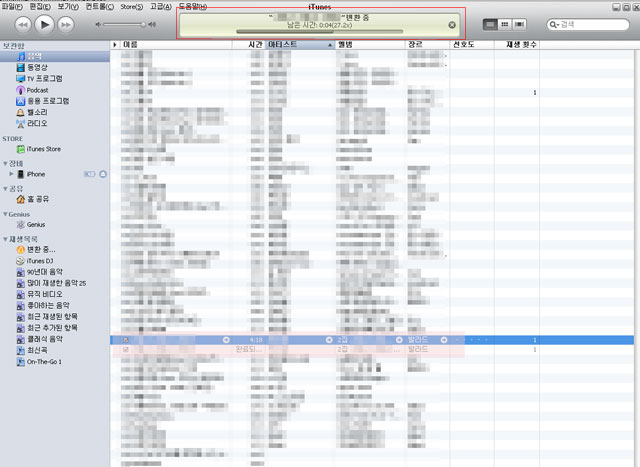Screen dimensions: 640x467
Task: Switch to Cover Flow view
Action: [x=519, y=24]
